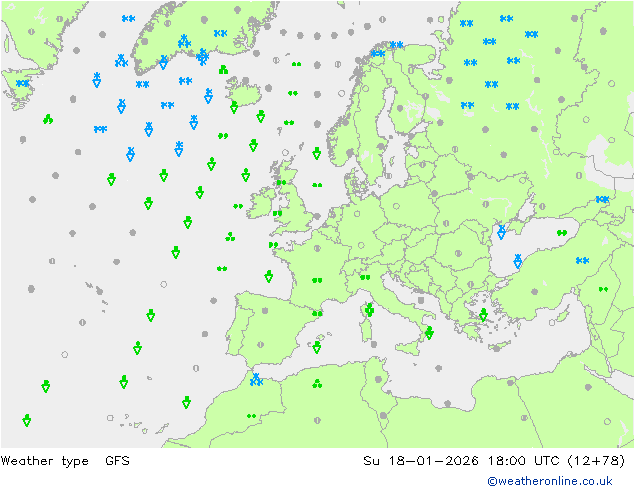Click green shower symbol over southern Iceland
The height and width of the screenshot is (490, 634).
coord(234,107)
